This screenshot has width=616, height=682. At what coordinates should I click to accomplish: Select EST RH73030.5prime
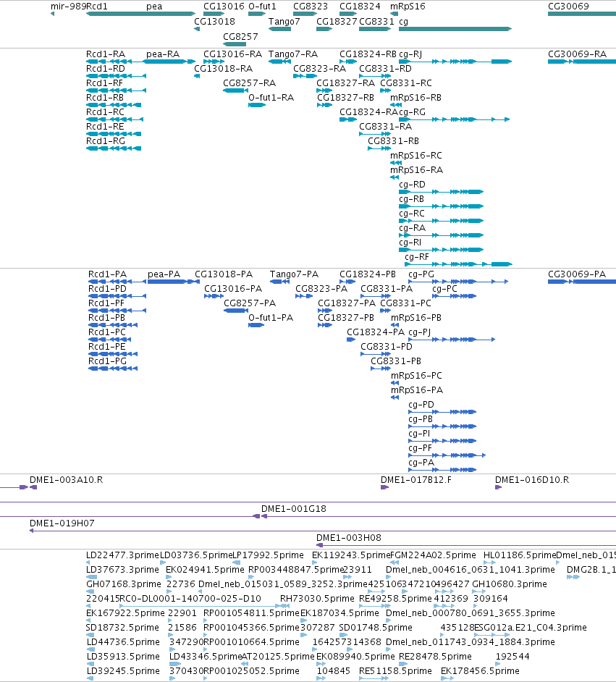coord(317,599)
